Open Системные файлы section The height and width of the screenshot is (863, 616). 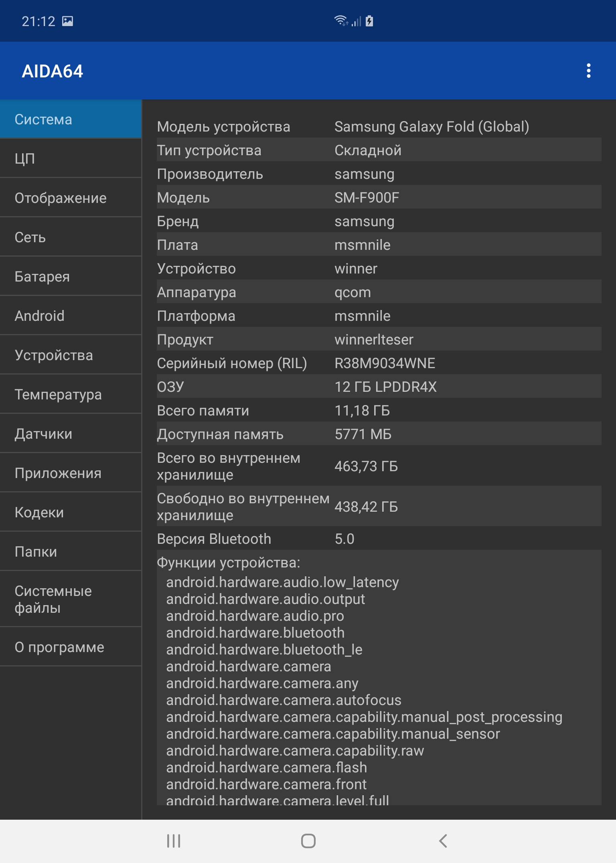[71, 599]
